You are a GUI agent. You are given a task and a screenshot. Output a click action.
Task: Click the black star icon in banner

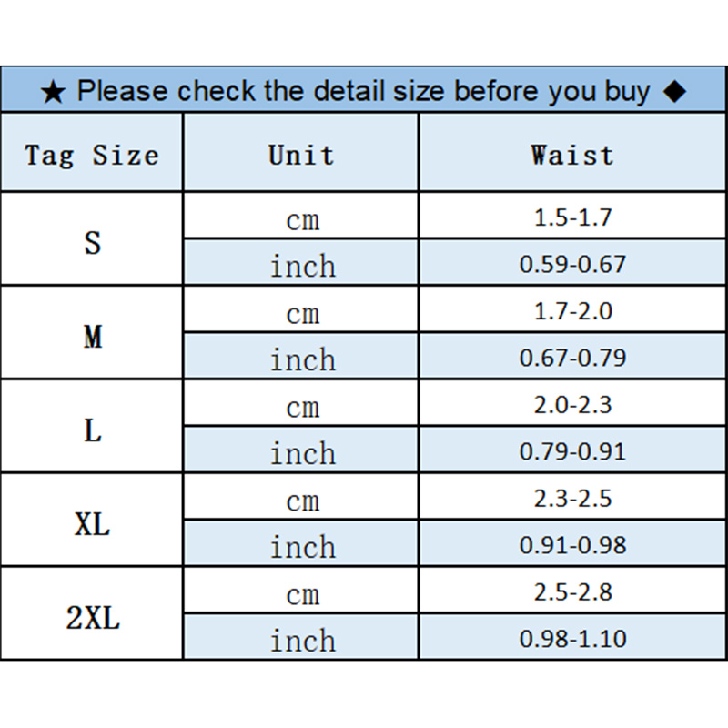pos(53,92)
